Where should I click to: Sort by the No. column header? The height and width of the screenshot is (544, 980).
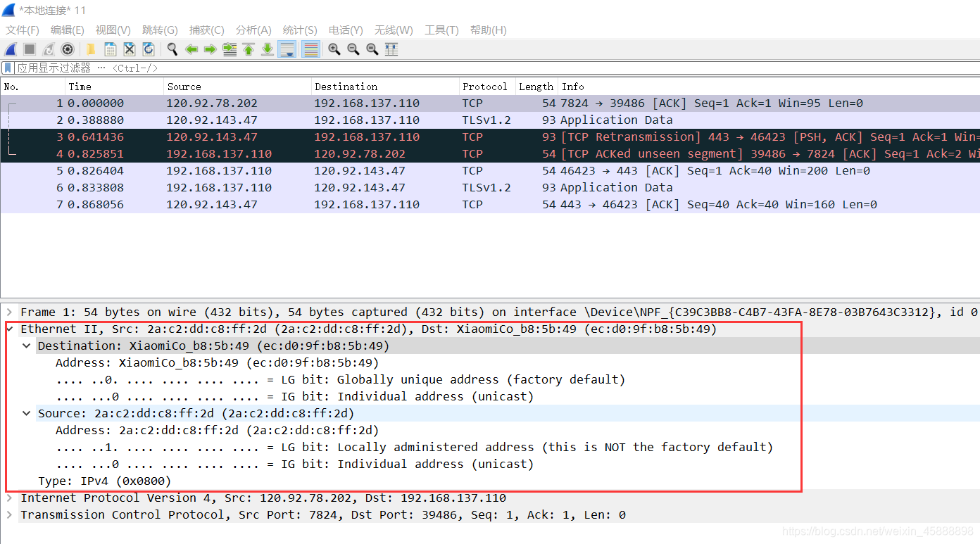(x=33, y=87)
